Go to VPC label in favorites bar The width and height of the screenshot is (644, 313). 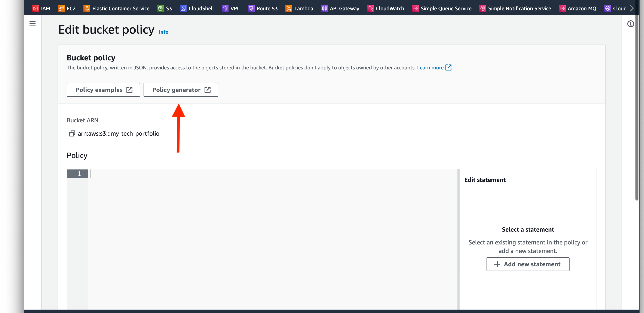point(235,9)
